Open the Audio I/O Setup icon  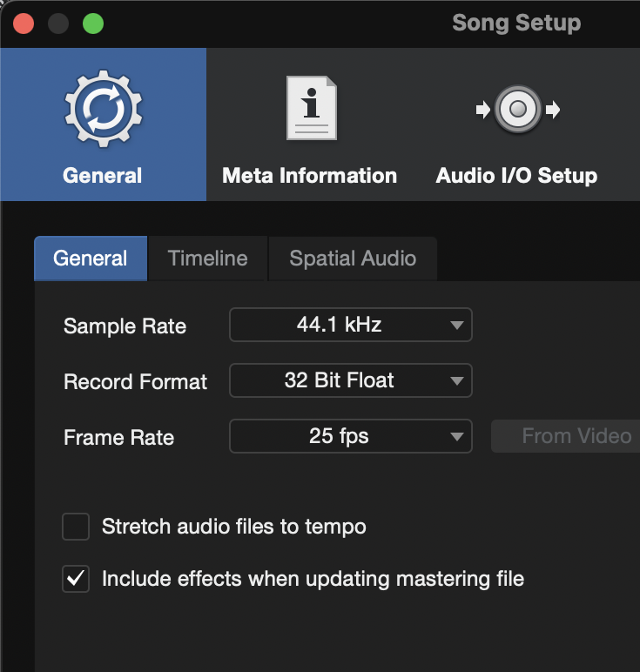click(x=518, y=110)
